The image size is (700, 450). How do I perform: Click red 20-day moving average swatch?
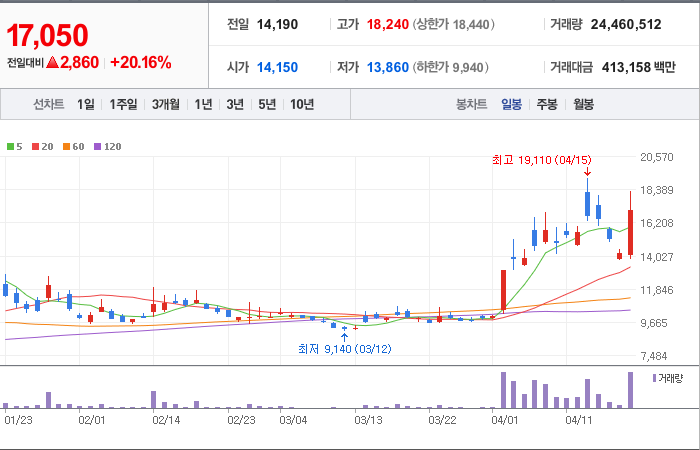click(x=36, y=146)
